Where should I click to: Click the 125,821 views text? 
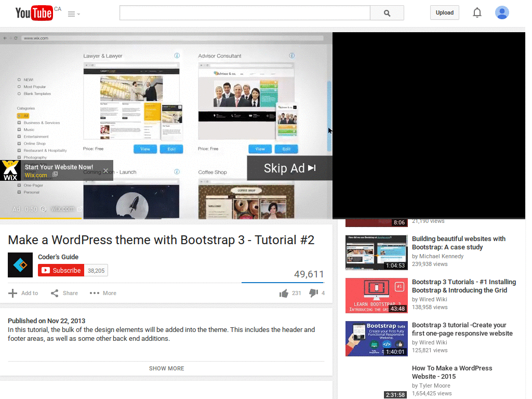[430, 350]
